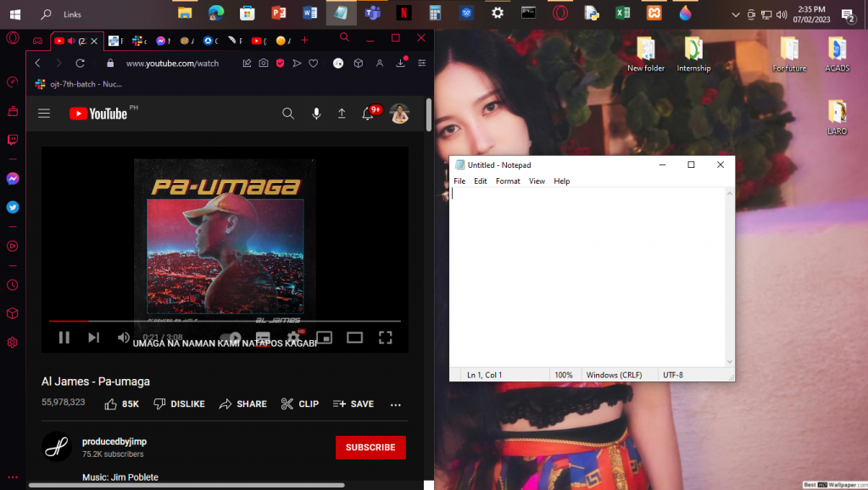
Task: Toggle theater mode on the video
Action: (x=355, y=337)
